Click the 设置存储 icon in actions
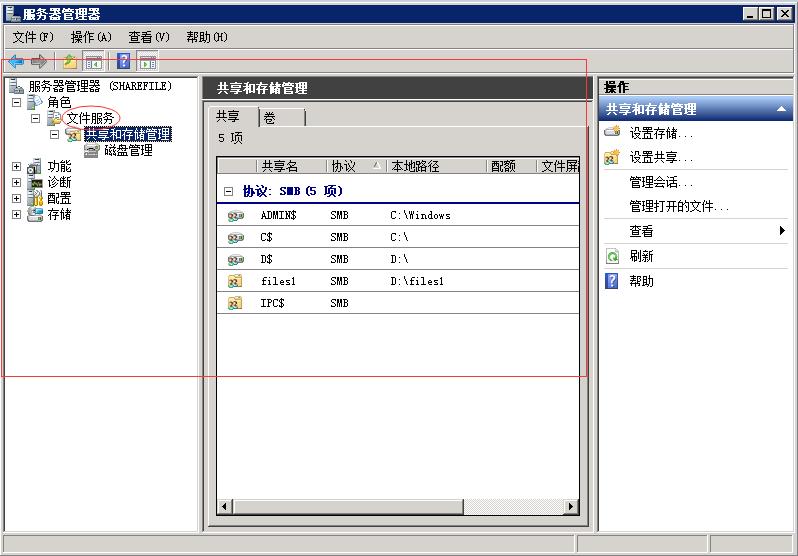798x556 pixels. point(612,131)
